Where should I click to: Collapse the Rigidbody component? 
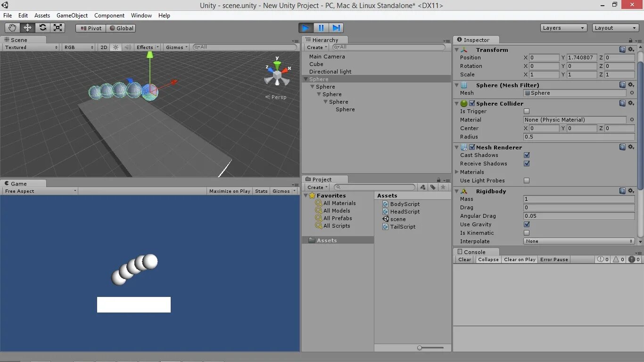[456, 191]
